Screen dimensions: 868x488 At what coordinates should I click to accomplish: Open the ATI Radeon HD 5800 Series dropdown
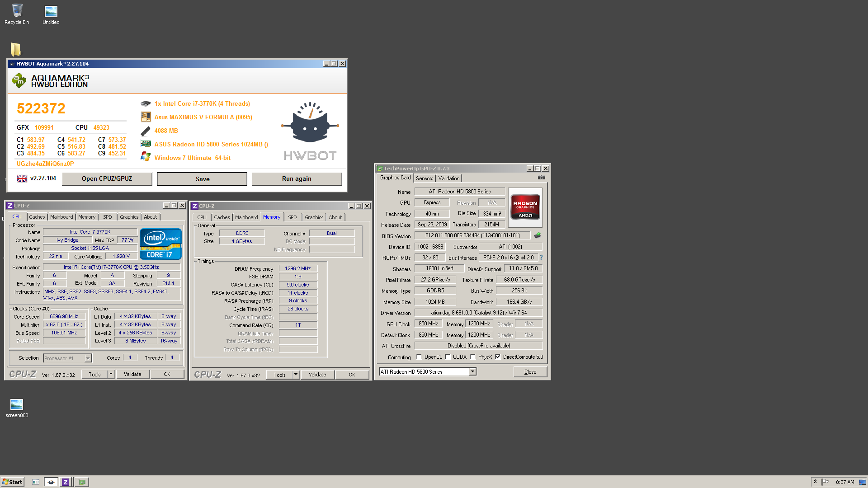click(472, 371)
